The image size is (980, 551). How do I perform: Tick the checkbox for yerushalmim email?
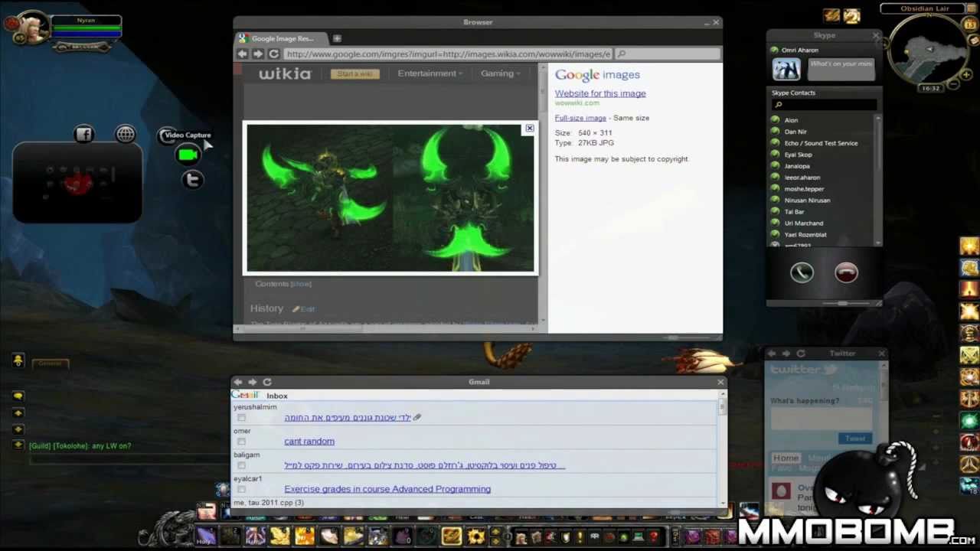[x=241, y=418]
